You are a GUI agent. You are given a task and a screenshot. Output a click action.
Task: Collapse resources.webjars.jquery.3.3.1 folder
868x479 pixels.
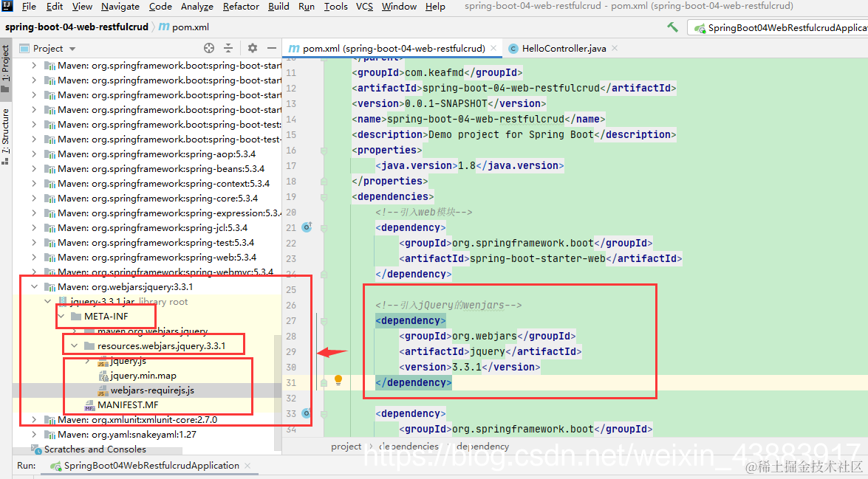pyautogui.click(x=74, y=345)
